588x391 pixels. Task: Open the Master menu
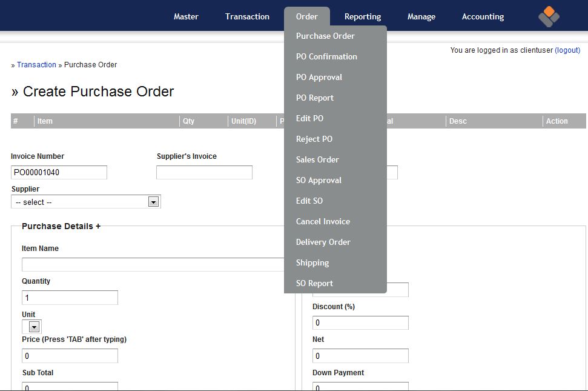[x=186, y=16]
